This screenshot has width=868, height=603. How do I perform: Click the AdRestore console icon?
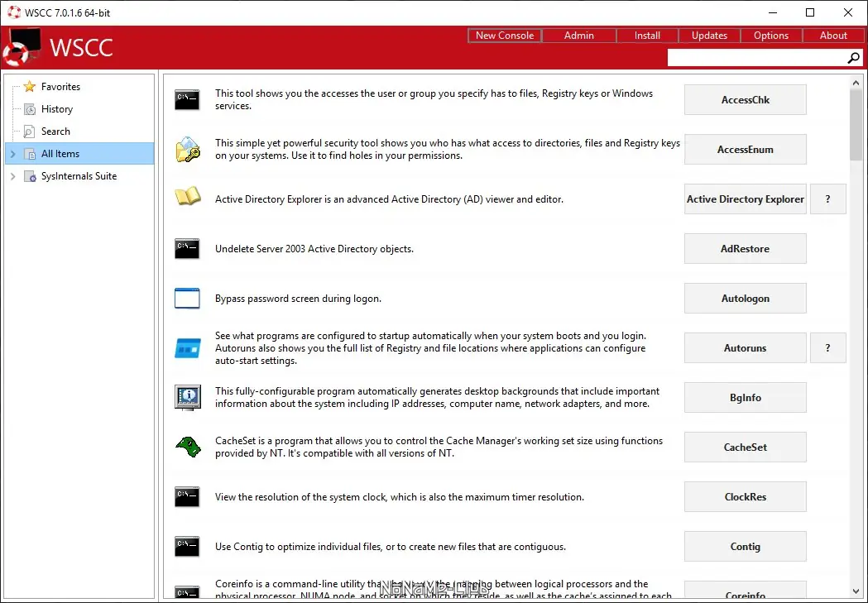click(x=187, y=248)
